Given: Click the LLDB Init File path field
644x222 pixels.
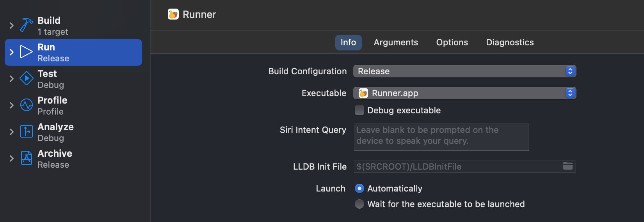Looking at the screenshot, I should (457, 166).
